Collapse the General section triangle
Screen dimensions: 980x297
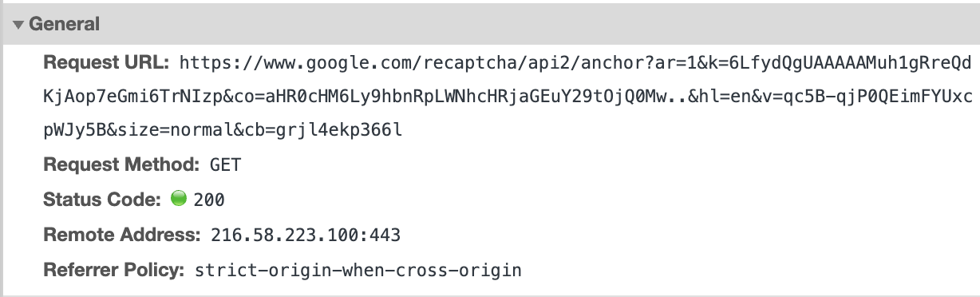point(19,25)
